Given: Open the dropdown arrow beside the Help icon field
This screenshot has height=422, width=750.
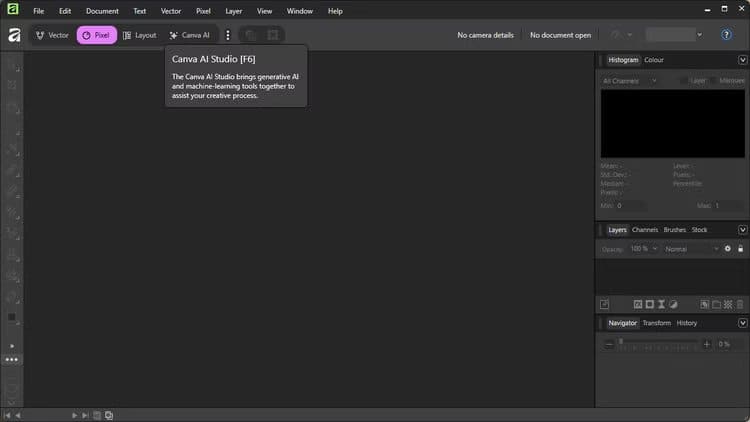Looking at the screenshot, I should point(699,34).
